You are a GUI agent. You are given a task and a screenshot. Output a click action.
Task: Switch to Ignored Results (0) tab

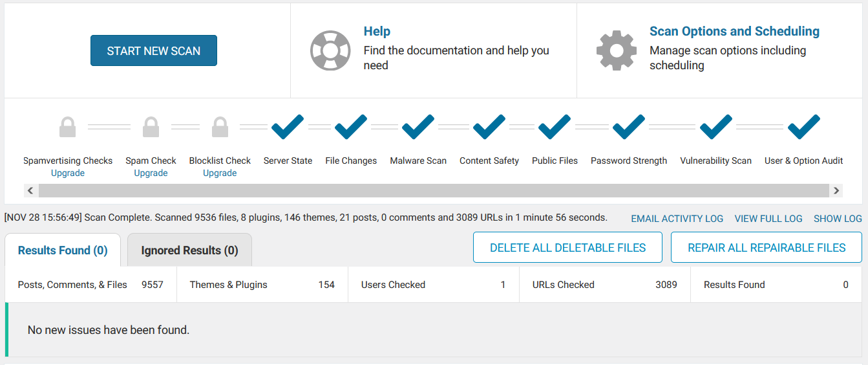pos(189,250)
